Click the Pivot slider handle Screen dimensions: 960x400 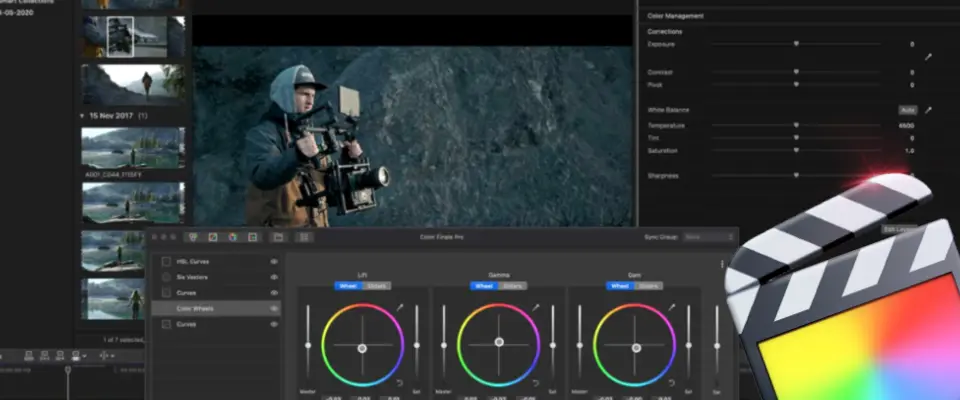796,85
